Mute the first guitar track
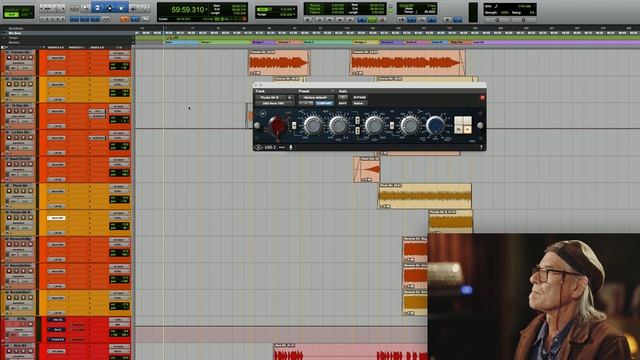The width and height of the screenshot is (640, 360). [x=30, y=58]
